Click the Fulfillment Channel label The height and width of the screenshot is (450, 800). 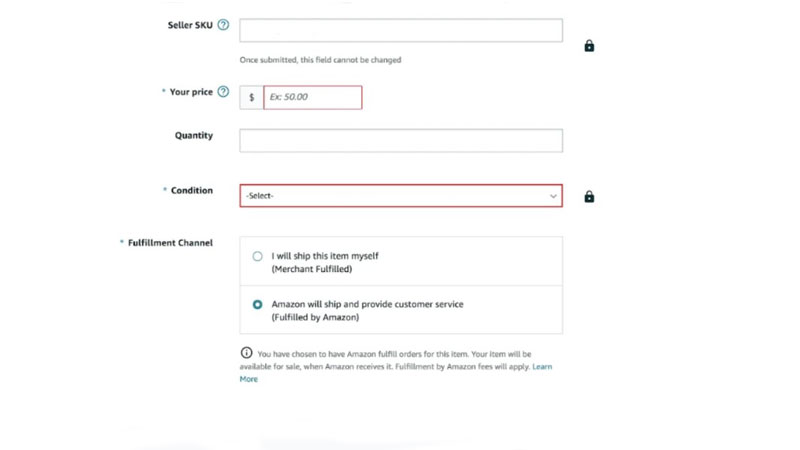pos(170,243)
